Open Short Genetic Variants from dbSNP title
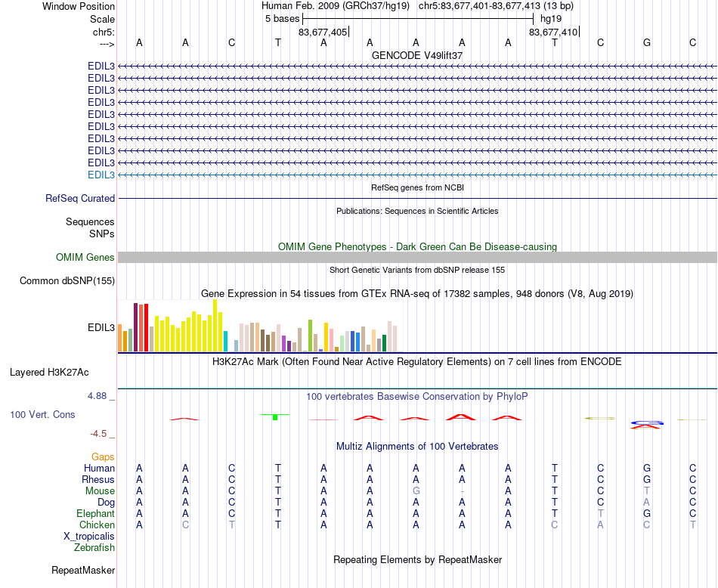 417,270
